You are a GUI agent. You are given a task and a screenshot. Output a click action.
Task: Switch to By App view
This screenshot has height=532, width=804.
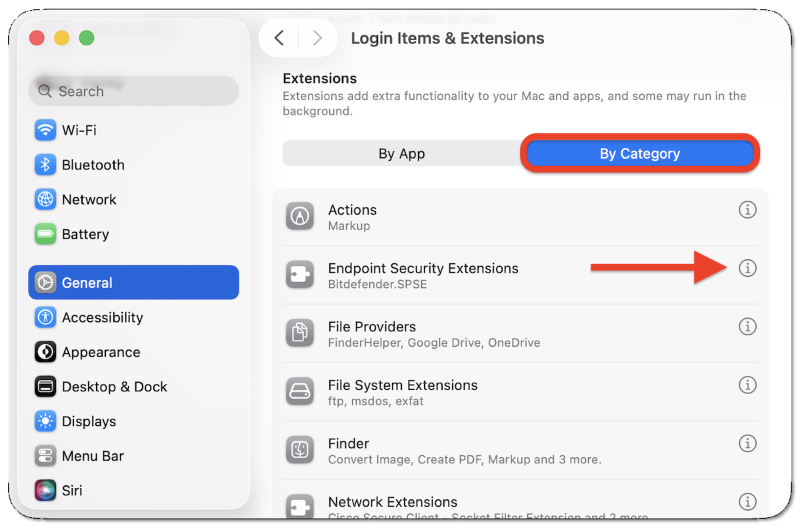click(x=401, y=154)
